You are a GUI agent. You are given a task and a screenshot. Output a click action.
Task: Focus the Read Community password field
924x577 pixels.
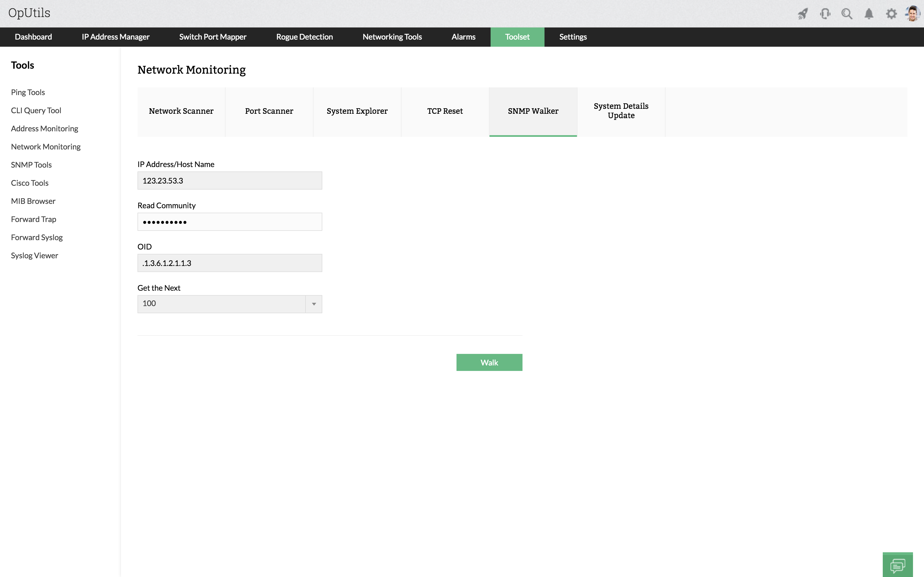(229, 222)
